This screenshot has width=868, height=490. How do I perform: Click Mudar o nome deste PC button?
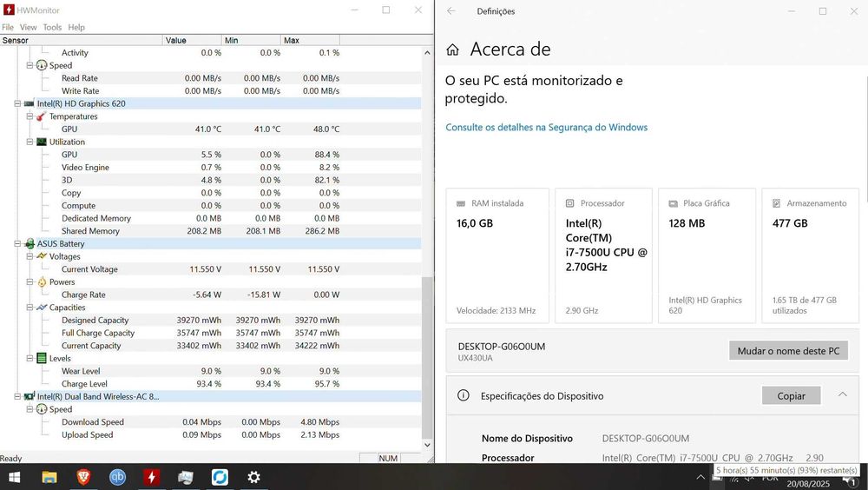point(788,351)
